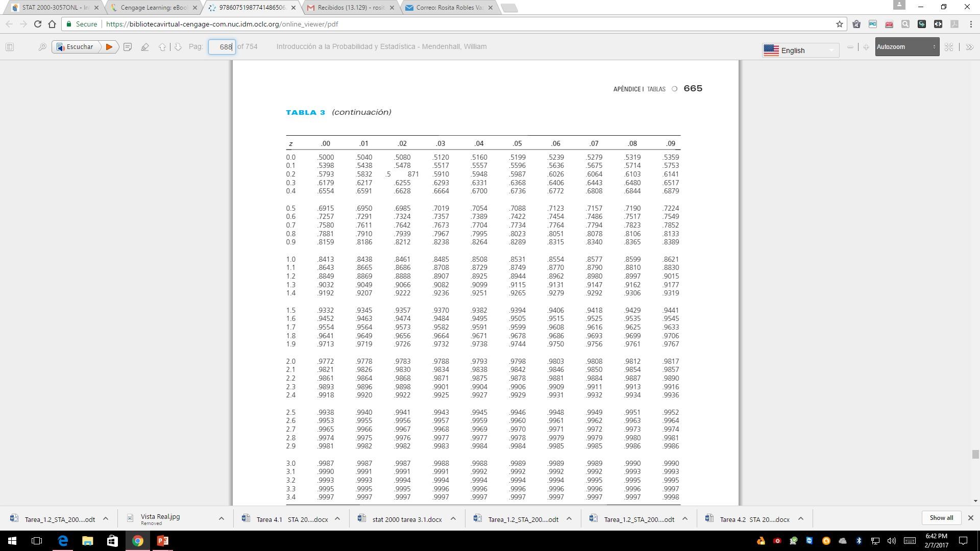Image resolution: width=980 pixels, height=551 pixels.
Task: Toggle presentation mode with the expand icon
Action: coord(949,46)
